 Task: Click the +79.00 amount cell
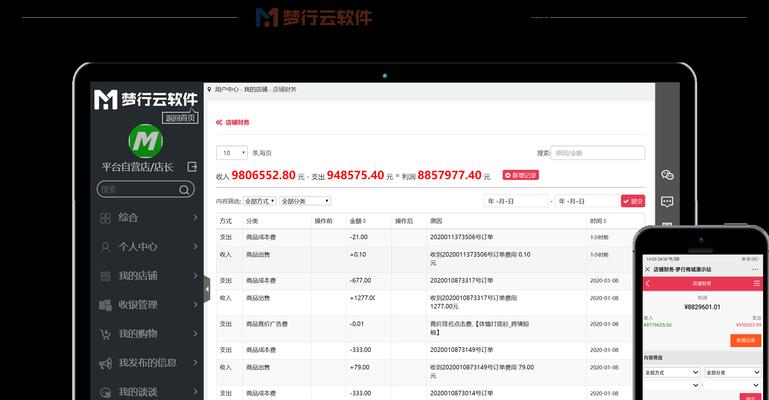(x=359, y=367)
